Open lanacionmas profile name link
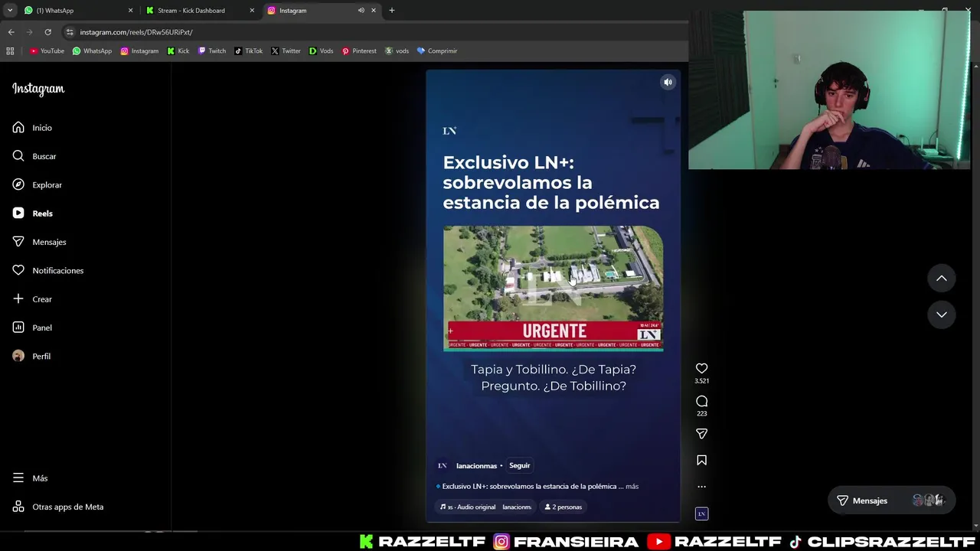The height and width of the screenshot is (551, 980). click(x=476, y=465)
